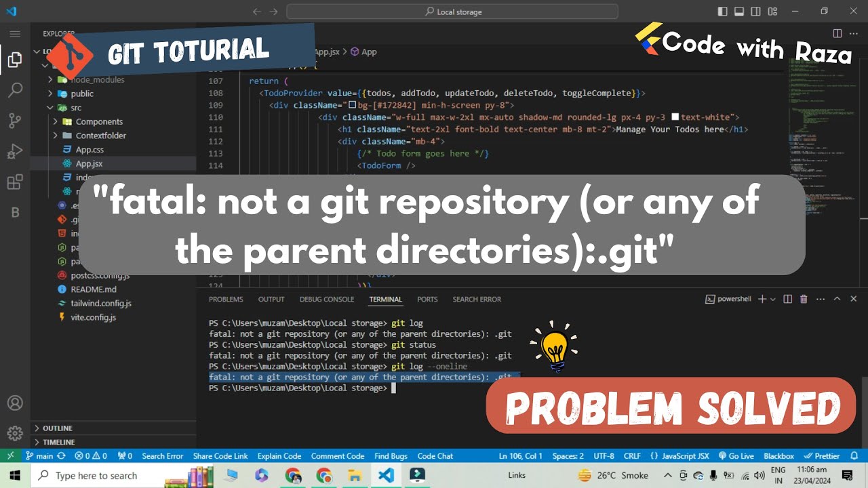This screenshot has width=868, height=488.
Task: Open the Explorer view in activity bar
Action: coord(15,60)
